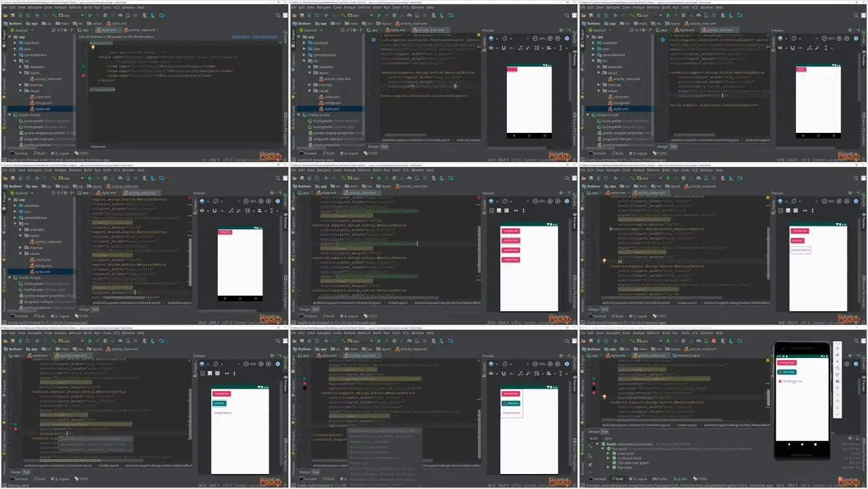Toggle View Options eye in top-middle Preview toolbar
Image resolution: width=868 pixels, height=489 pixels.
point(491,48)
